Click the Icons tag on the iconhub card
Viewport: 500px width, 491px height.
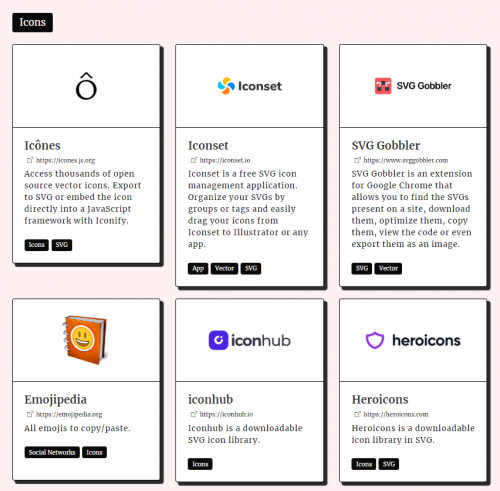click(200, 464)
